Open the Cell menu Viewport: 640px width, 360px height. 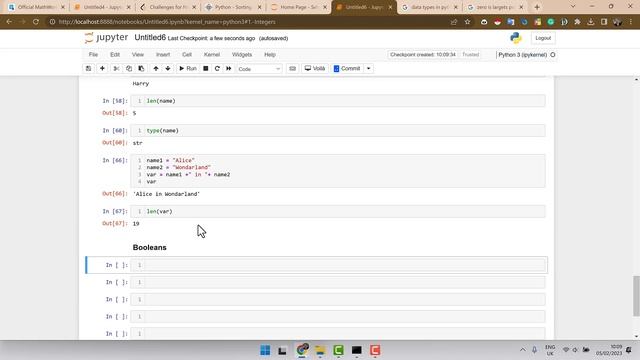[x=187, y=55]
